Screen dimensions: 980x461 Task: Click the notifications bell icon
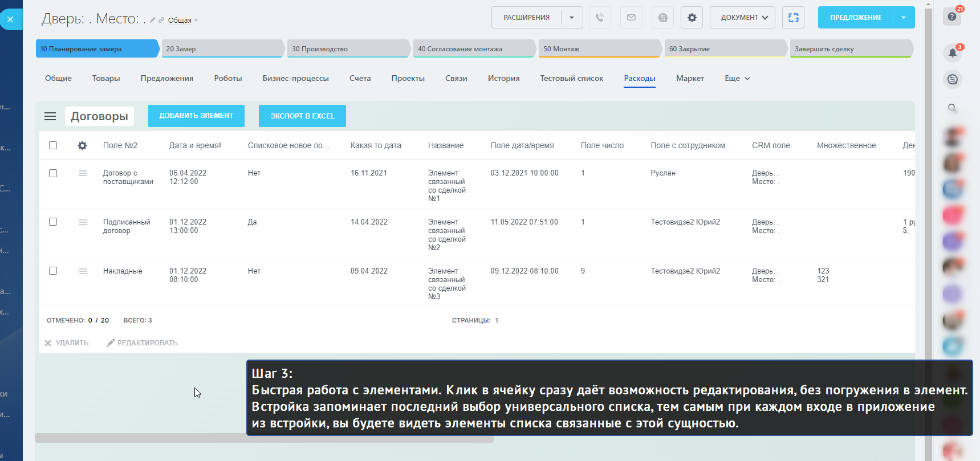coord(952,53)
